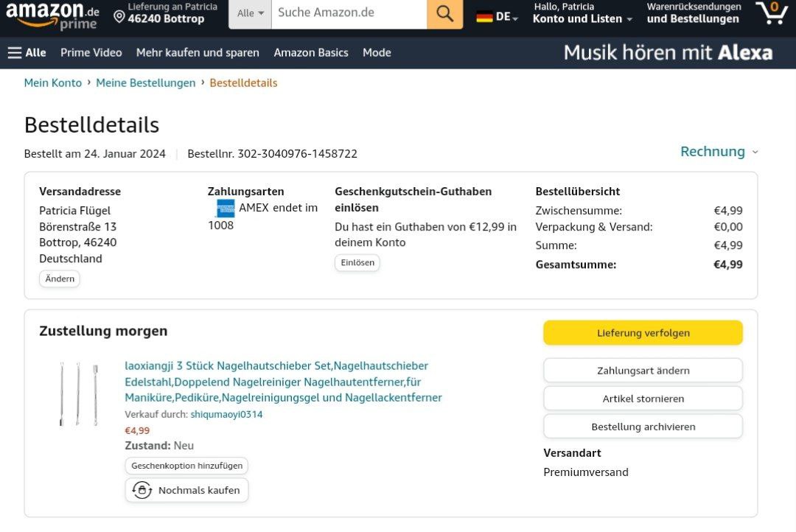Click the Meine Bestellungen breadcrumb link

coord(146,83)
